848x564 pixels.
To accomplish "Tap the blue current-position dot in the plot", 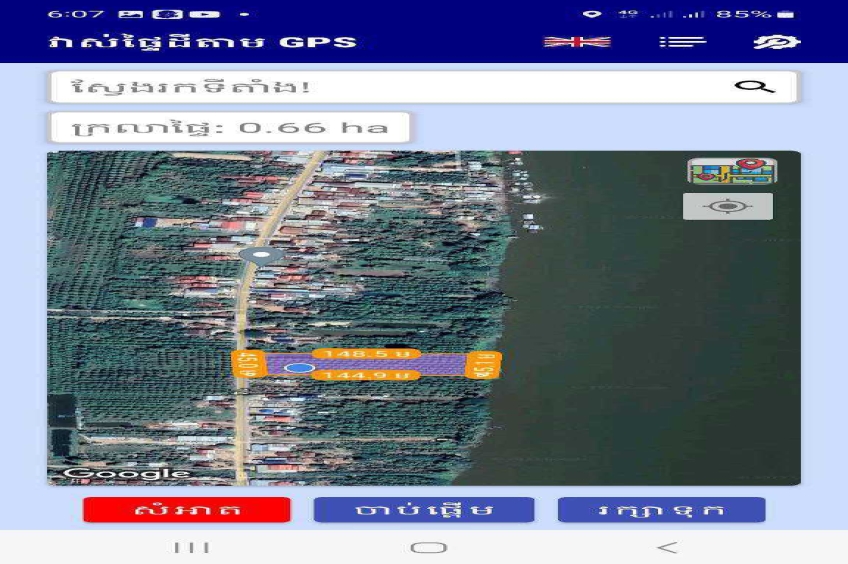I will point(299,368).
